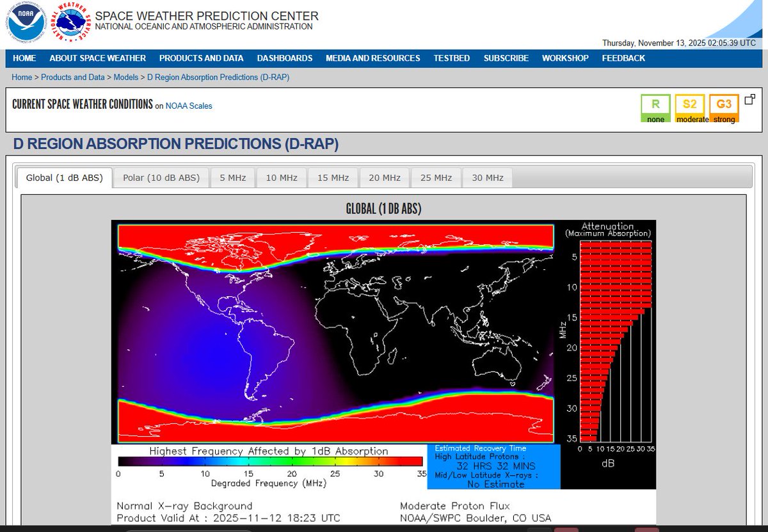Open the FEEDBACK menu item
The image size is (768, 532).
click(623, 58)
